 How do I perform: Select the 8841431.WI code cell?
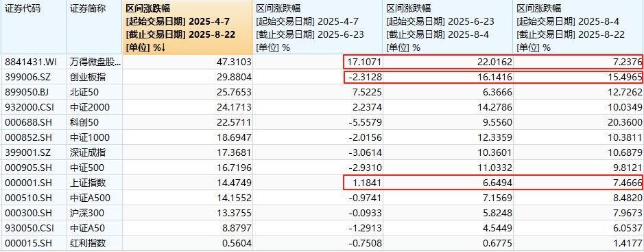(x=34, y=62)
